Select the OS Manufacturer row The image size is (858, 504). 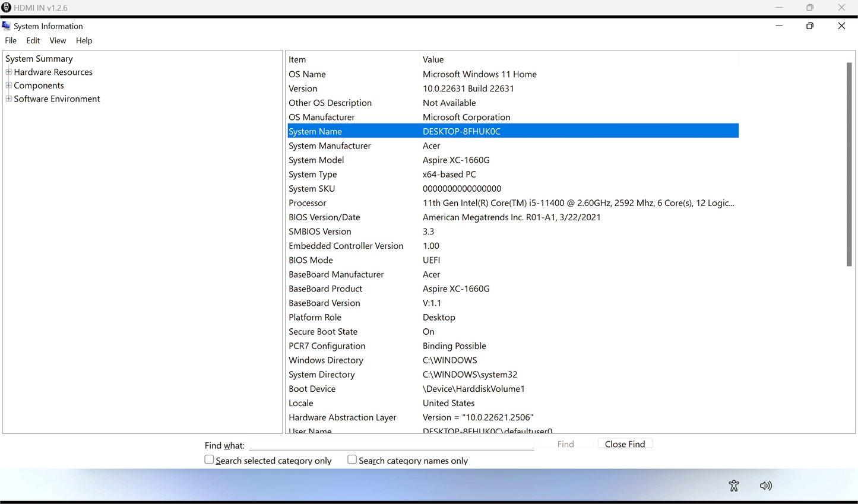(x=513, y=117)
